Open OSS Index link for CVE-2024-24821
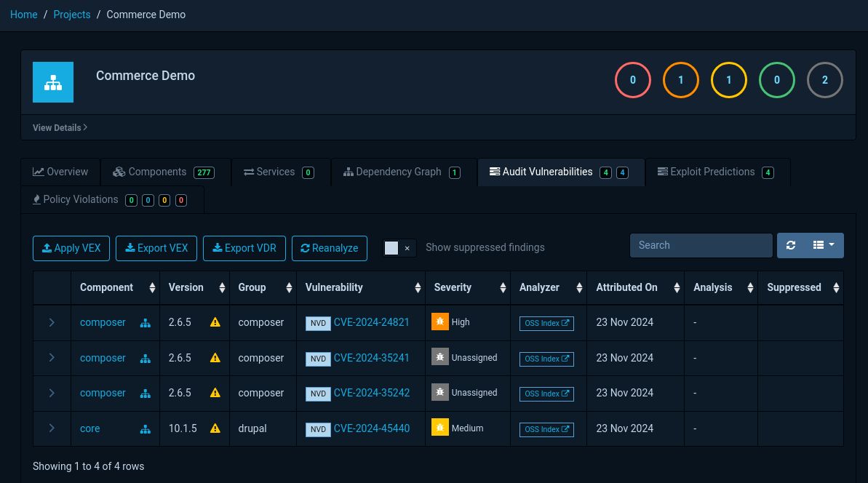 [546, 323]
